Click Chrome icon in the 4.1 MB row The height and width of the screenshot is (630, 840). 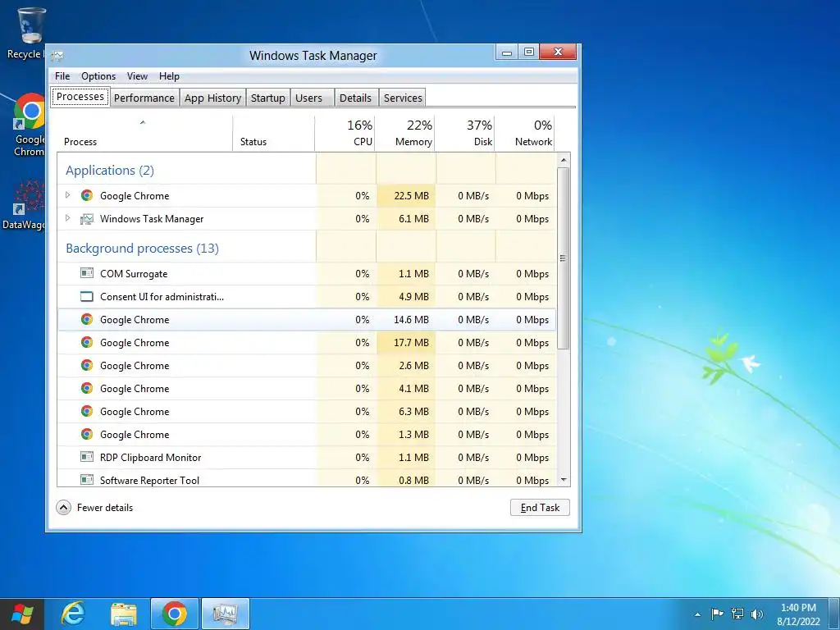click(87, 388)
